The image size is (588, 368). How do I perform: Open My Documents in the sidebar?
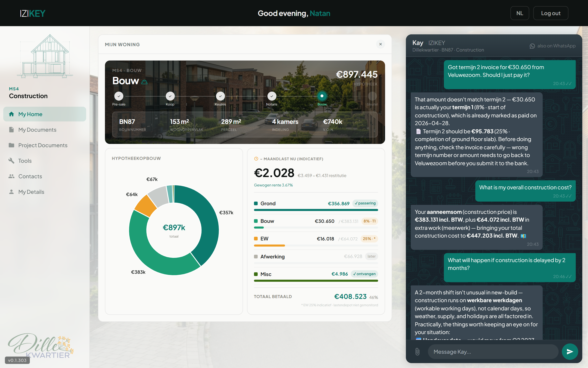tap(45, 129)
